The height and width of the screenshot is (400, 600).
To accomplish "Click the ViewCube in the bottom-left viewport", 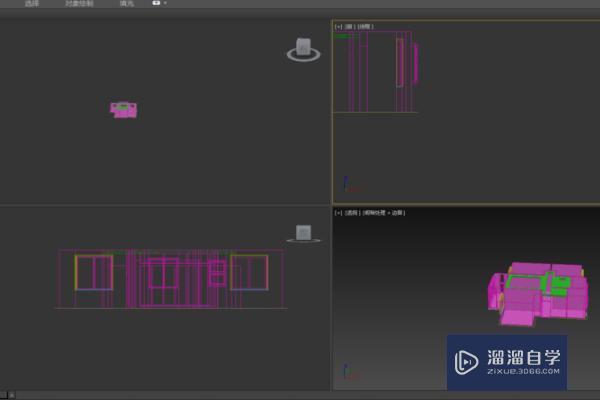I will coord(304,233).
